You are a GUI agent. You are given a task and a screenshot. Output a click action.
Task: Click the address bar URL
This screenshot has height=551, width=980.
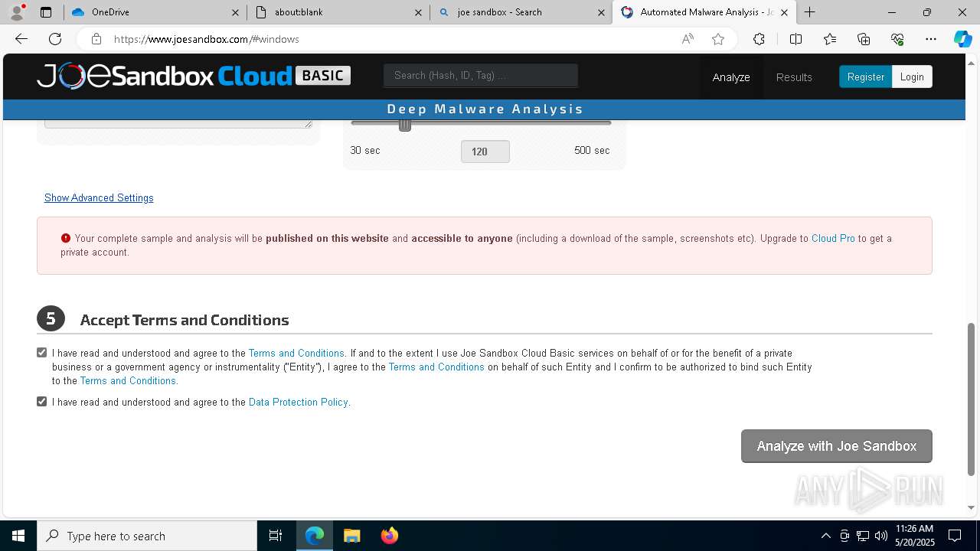207,39
